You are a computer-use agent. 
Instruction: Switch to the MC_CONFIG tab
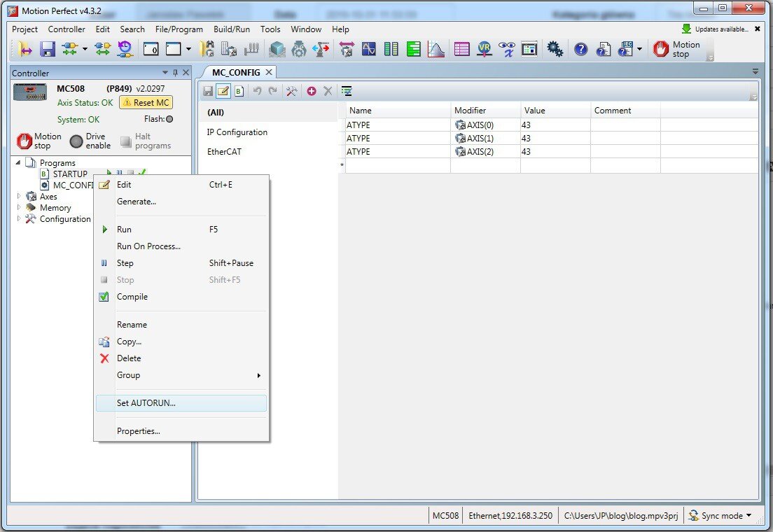(x=236, y=73)
